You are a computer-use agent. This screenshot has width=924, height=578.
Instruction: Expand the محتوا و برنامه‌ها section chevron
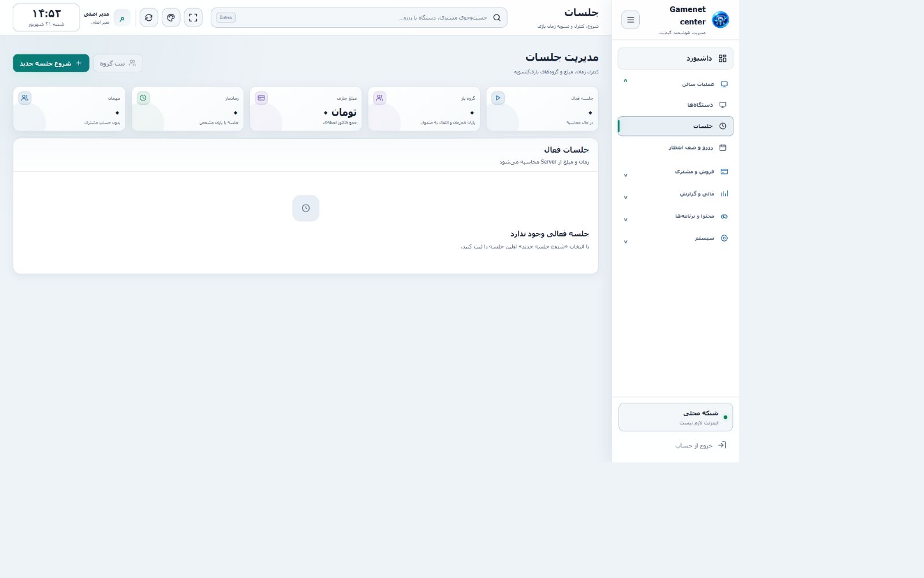click(625, 220)
